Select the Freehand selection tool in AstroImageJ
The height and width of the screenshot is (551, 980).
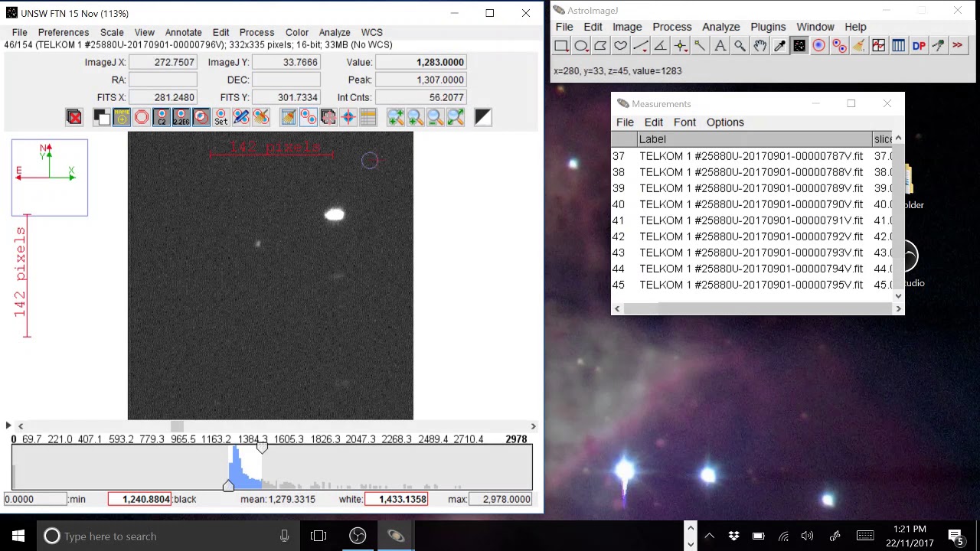621,46
